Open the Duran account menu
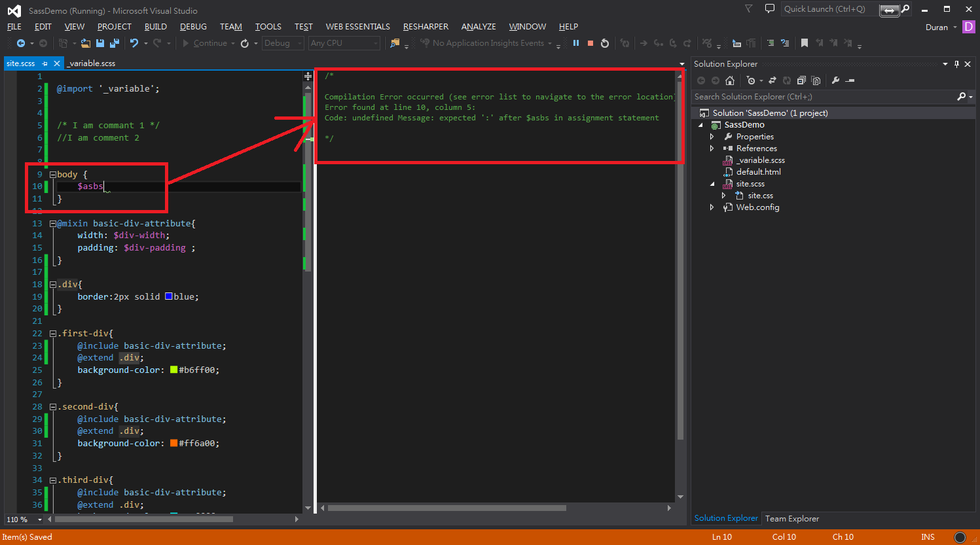The width and height of the screenshot is (980, 545). click(941, 27)
